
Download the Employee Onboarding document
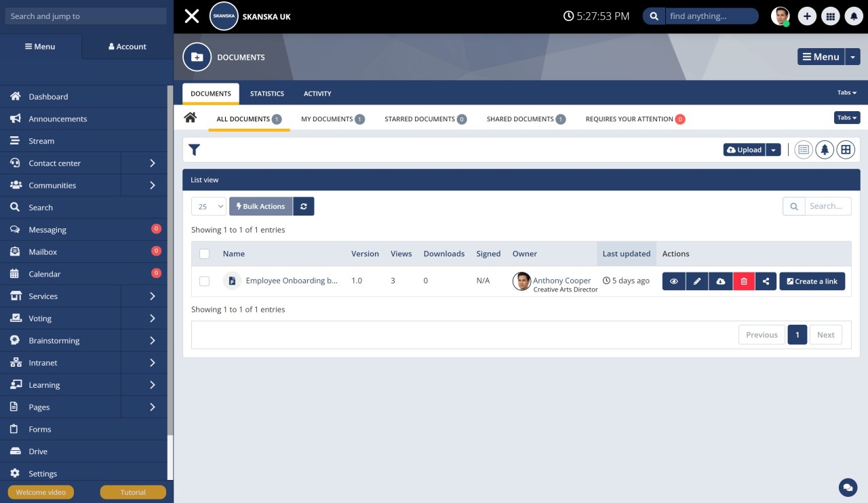720,281
